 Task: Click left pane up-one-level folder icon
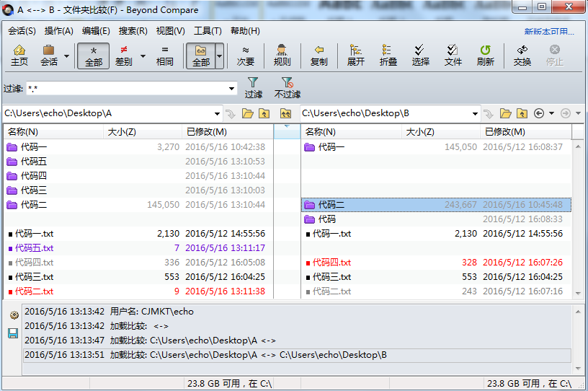tap(264, 113)
